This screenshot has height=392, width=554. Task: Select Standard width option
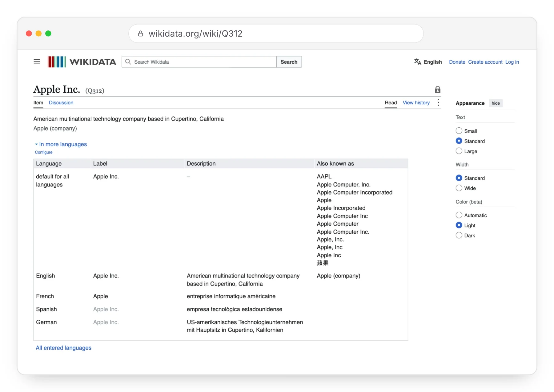click(x=459, y=178)
